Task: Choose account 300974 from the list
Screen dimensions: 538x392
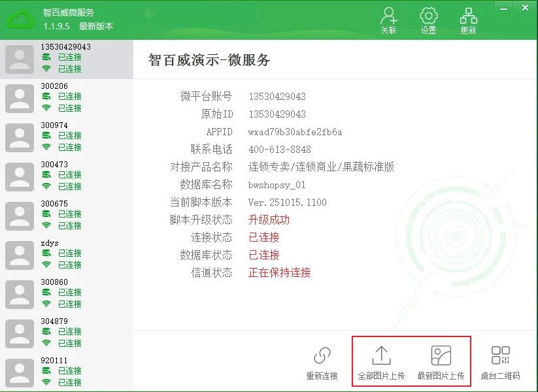Action: click(x=65, y=137)
